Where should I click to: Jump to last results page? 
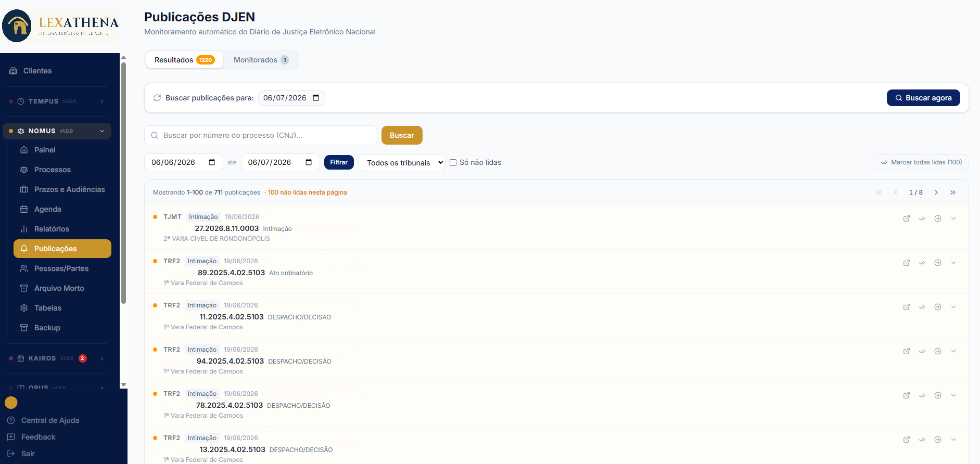[953, 192]
